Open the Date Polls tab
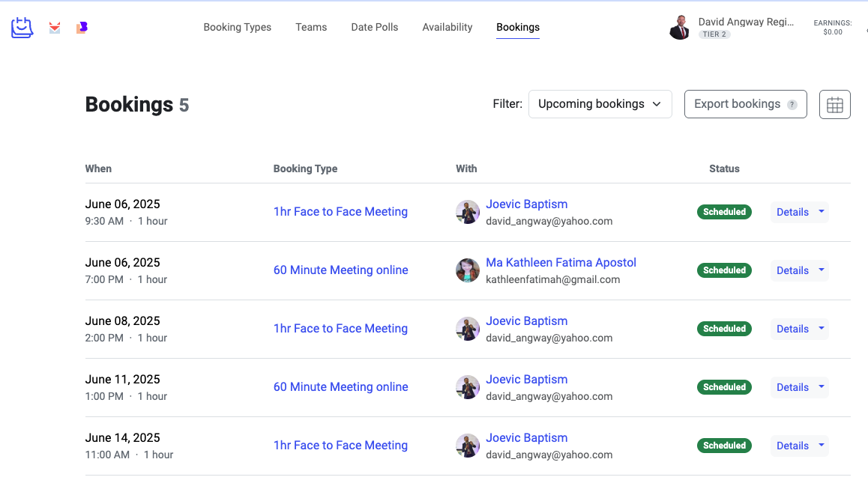Screen dimensions: 868x498 tap(375, 27)
